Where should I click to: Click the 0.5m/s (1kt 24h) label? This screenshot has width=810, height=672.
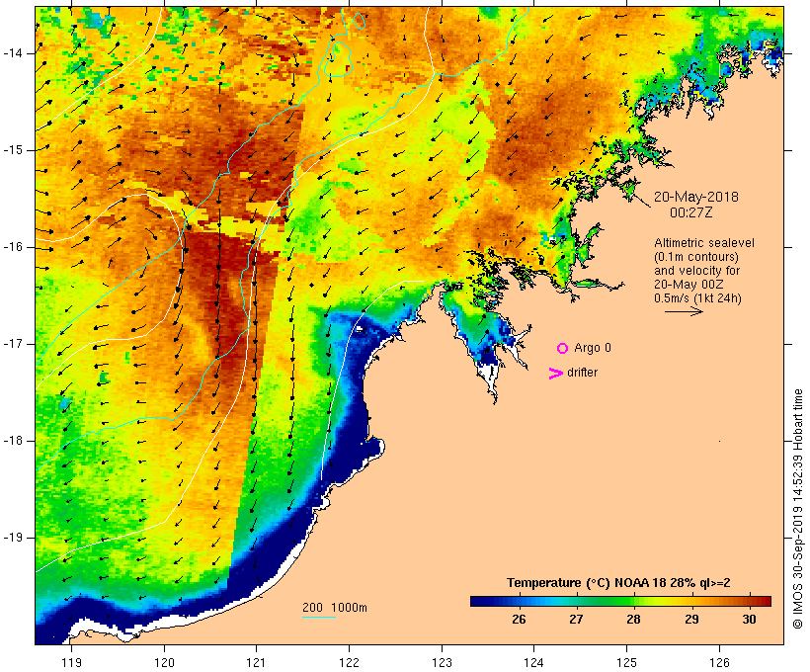[x=697, y=298]
